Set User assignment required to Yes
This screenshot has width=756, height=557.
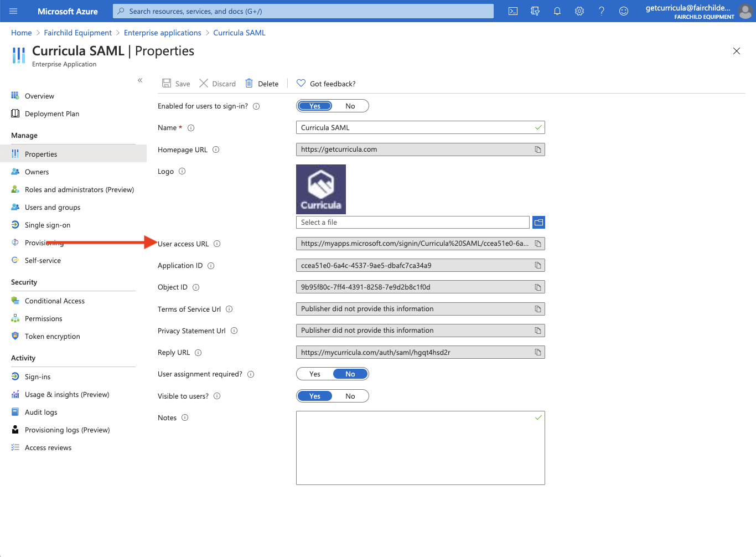315,374
